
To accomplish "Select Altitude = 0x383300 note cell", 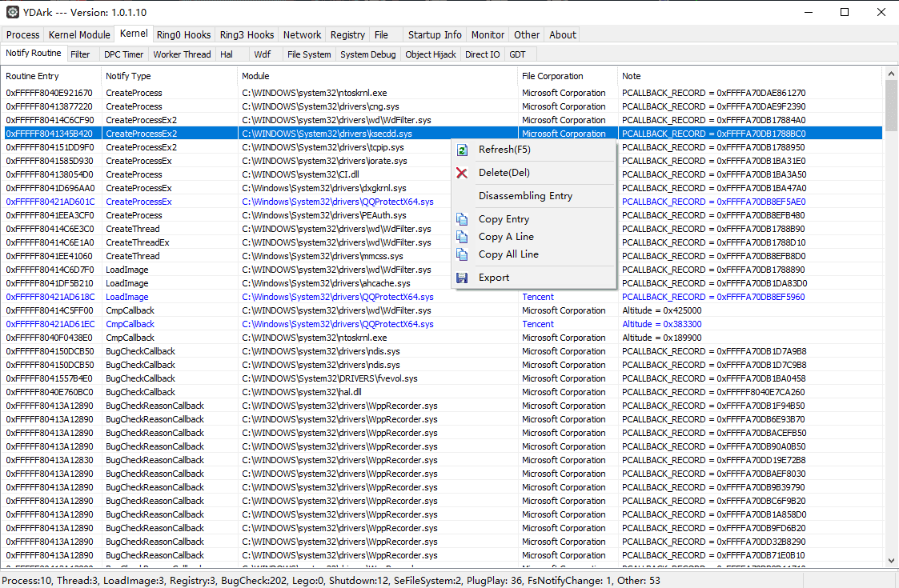I will click(x=661, y=324).
